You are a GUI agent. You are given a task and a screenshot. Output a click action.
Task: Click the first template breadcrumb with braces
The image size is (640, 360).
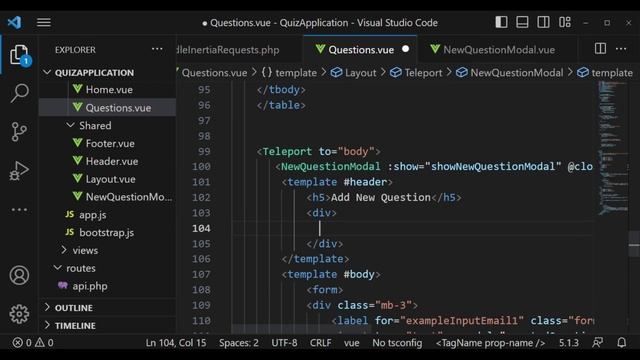point(289,73)
